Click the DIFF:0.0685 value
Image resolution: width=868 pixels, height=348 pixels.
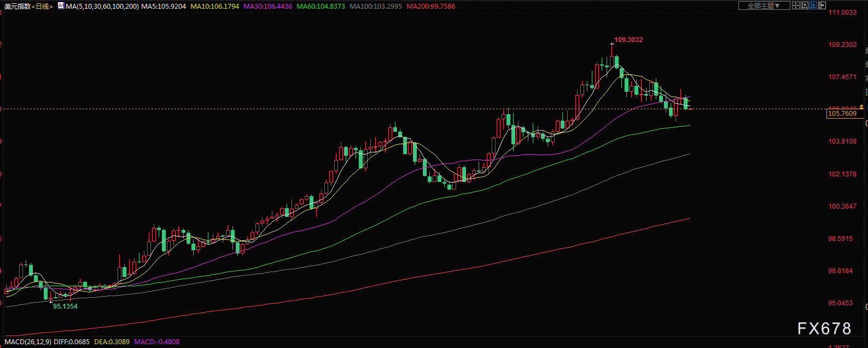tap(71, 342)
